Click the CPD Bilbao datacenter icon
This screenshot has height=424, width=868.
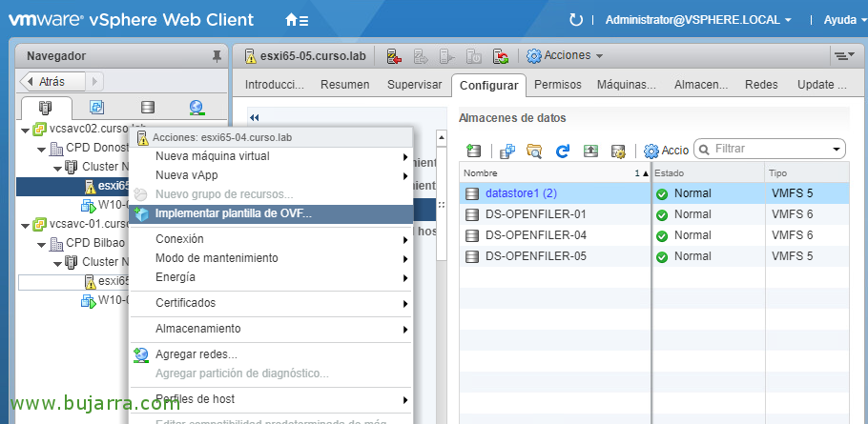tap(56, 243)
